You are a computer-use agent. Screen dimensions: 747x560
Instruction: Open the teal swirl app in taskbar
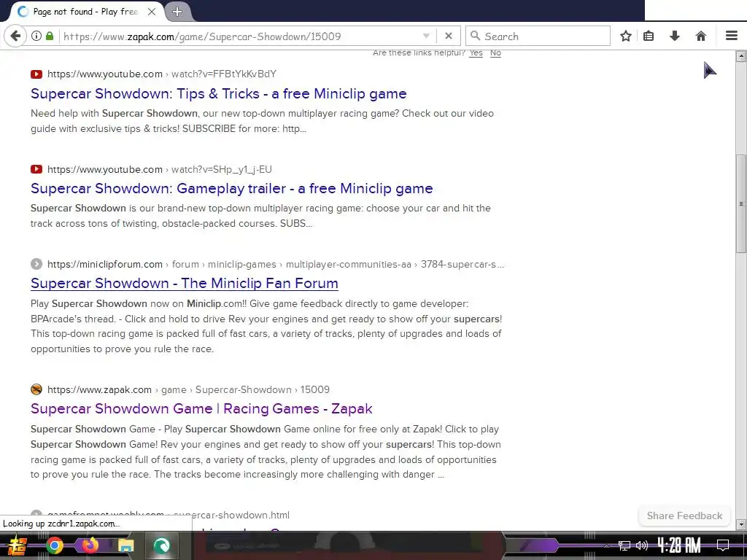[161, 545]
